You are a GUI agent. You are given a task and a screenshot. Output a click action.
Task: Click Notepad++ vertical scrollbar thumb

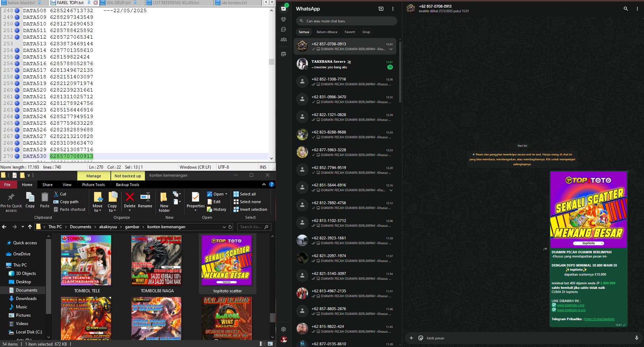click(x=271, y=62)
